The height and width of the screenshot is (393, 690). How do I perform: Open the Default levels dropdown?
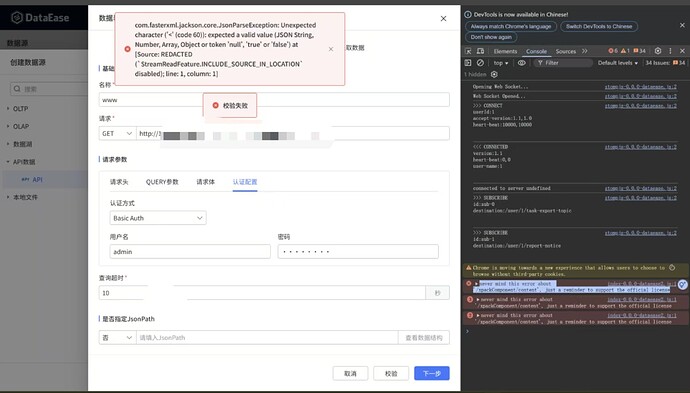[617, 63]
